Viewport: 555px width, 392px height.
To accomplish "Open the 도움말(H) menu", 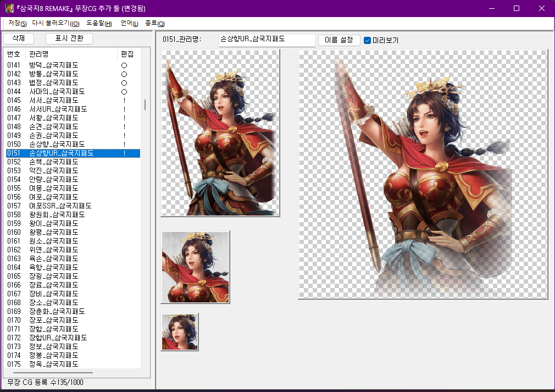I will click(99, 24).
